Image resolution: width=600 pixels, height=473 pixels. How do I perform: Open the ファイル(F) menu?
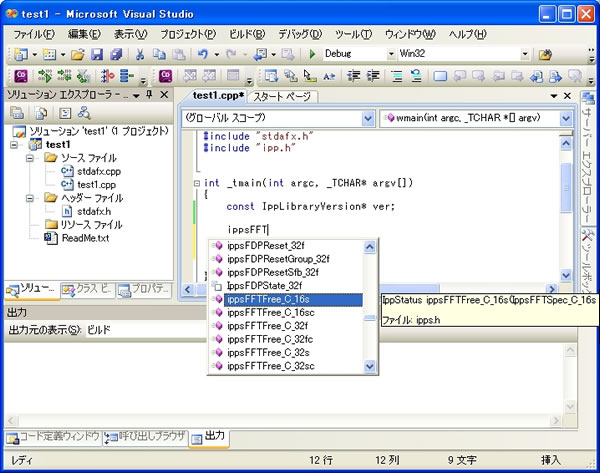(x=34, y=34)
